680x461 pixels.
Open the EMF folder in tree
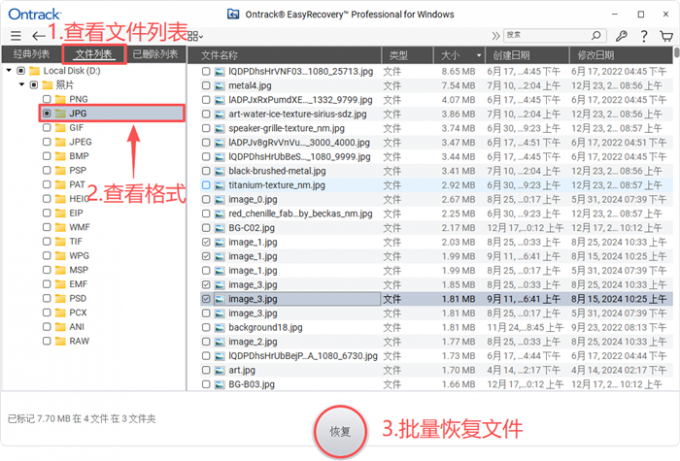coord(78,284)
